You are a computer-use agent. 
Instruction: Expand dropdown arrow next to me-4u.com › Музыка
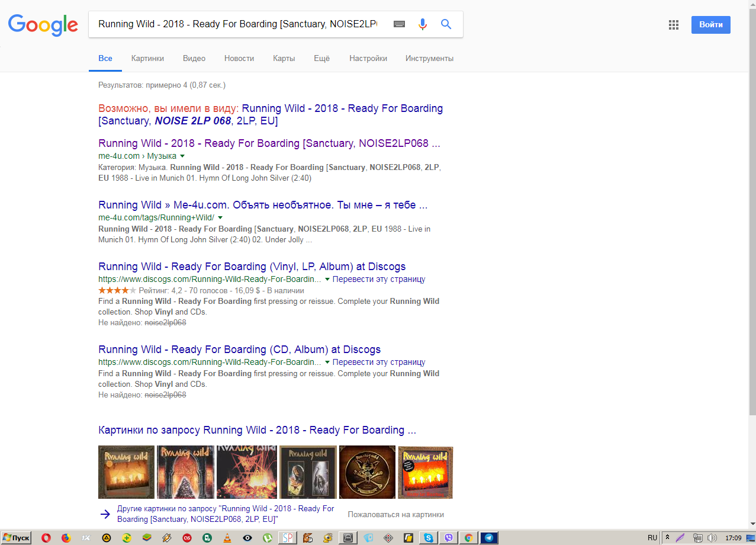pyautogui.click(x=182, y=156)
